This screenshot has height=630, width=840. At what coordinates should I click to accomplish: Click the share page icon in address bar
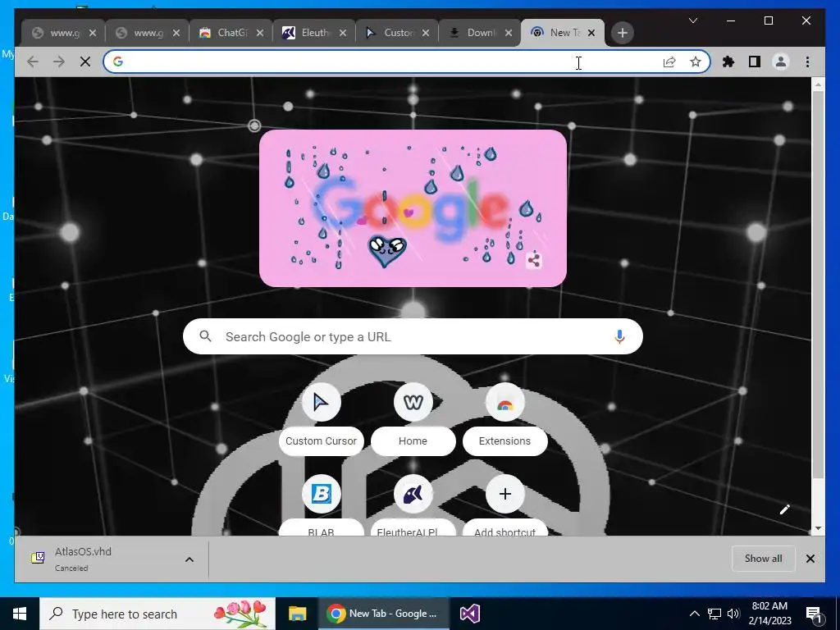click(669, 62)
